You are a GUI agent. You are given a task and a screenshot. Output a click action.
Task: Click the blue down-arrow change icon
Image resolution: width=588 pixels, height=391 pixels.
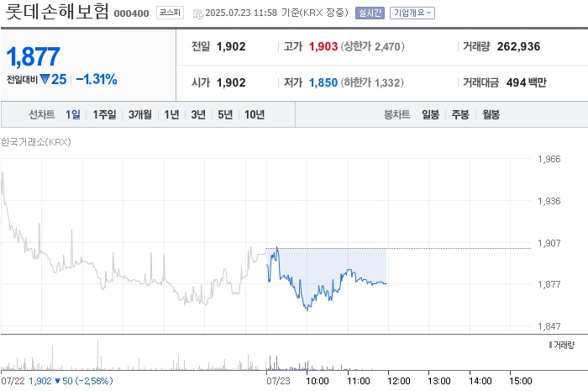(45, 80)
